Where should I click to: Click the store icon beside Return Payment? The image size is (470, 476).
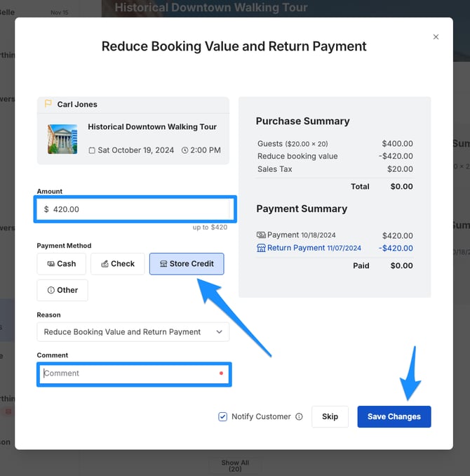[261, 248]
